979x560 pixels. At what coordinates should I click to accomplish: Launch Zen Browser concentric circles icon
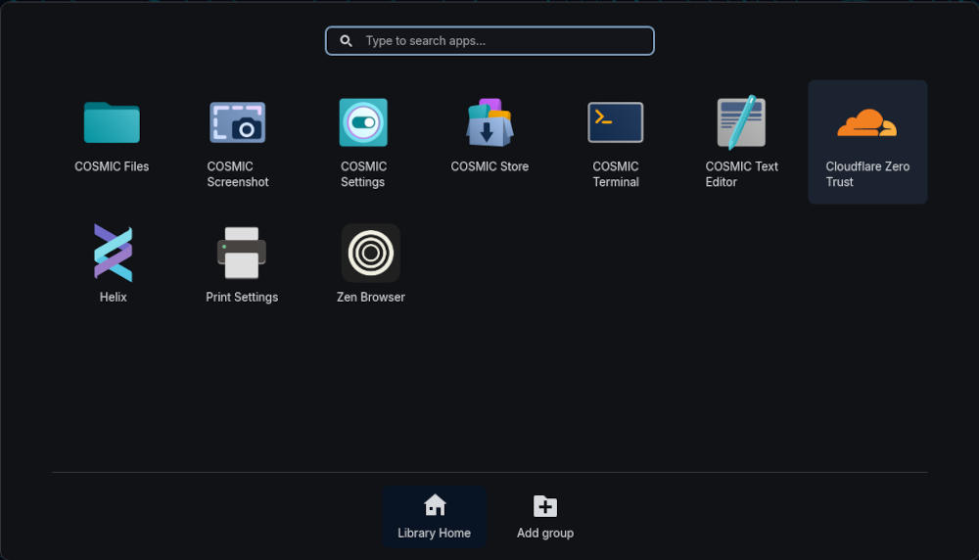371,253
